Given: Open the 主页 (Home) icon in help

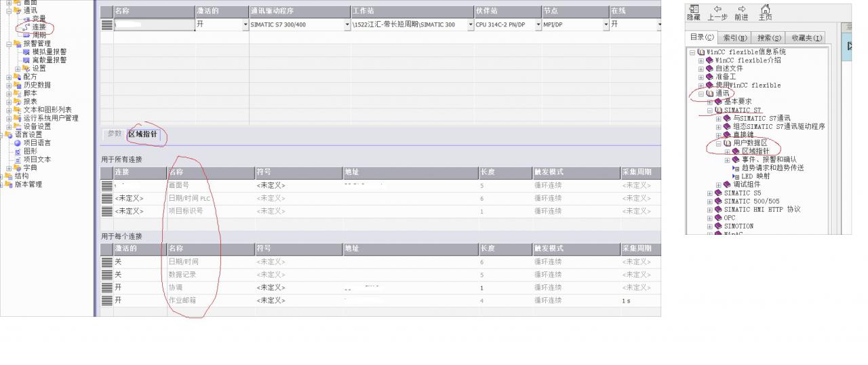Looking at the screenshot, I should (x=765, y=9).
